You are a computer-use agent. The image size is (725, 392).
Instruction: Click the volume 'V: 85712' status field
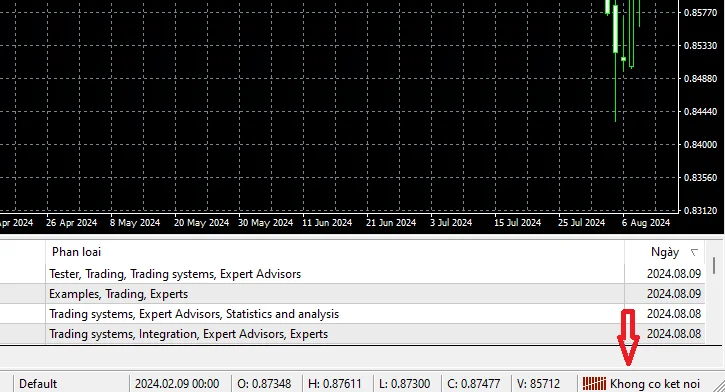coord(538,384)
